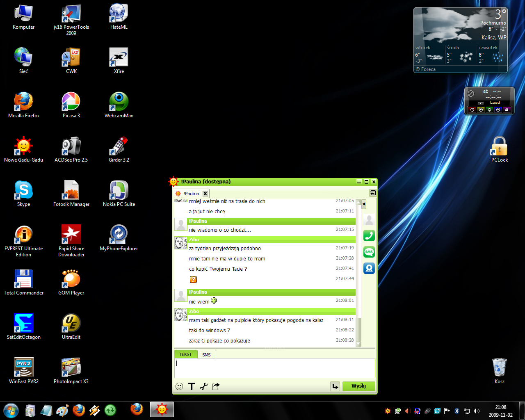Image resolution: width=525 pixels, height=420 pixels.
Task: Start video chat with blue webcam icon
Action: pyautogui.click(x=369, y=268)
